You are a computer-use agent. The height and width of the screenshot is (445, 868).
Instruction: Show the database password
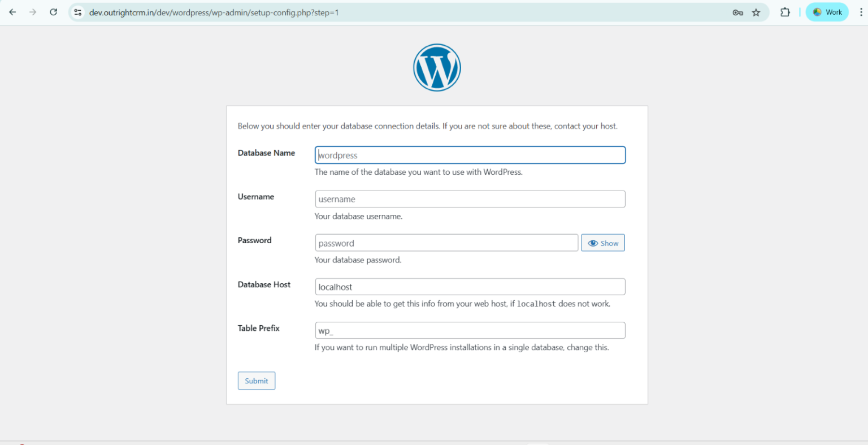click(x=603, y=243)
